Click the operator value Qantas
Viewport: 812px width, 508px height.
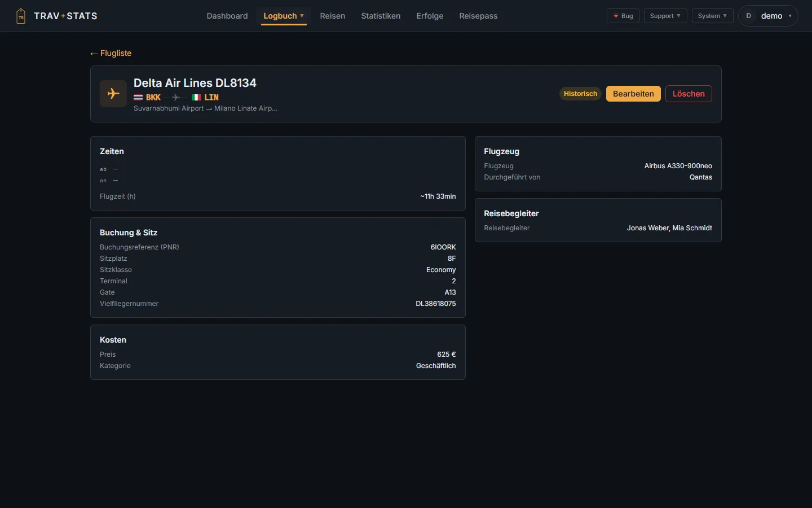click(x=701, y=177)
